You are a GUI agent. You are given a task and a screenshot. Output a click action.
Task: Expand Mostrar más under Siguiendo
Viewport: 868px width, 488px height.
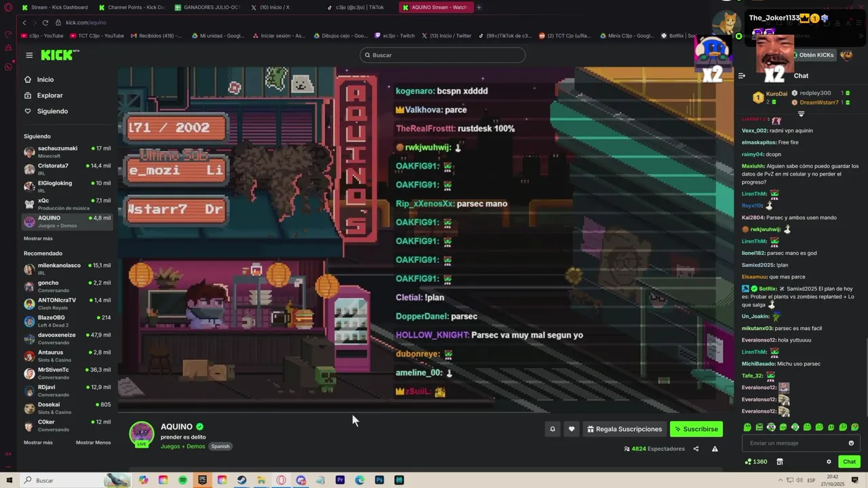(x=38, y=239)
